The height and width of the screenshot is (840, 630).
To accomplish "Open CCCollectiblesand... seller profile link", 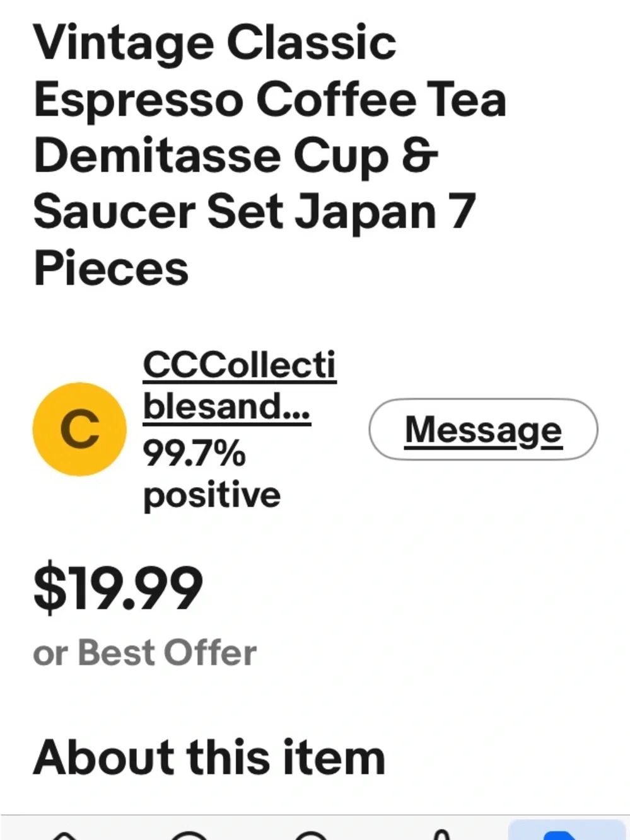I will [x=240, y=386].
